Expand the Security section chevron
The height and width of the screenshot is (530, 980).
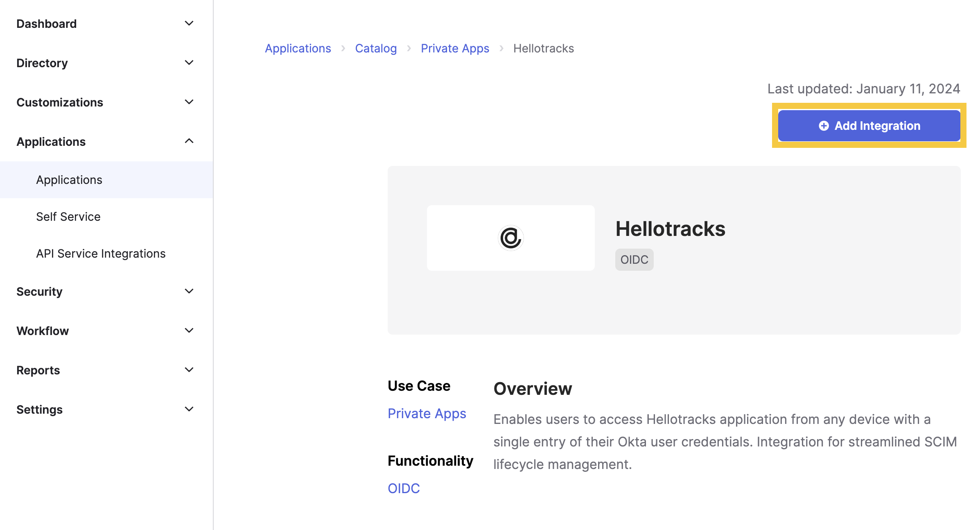189,291
